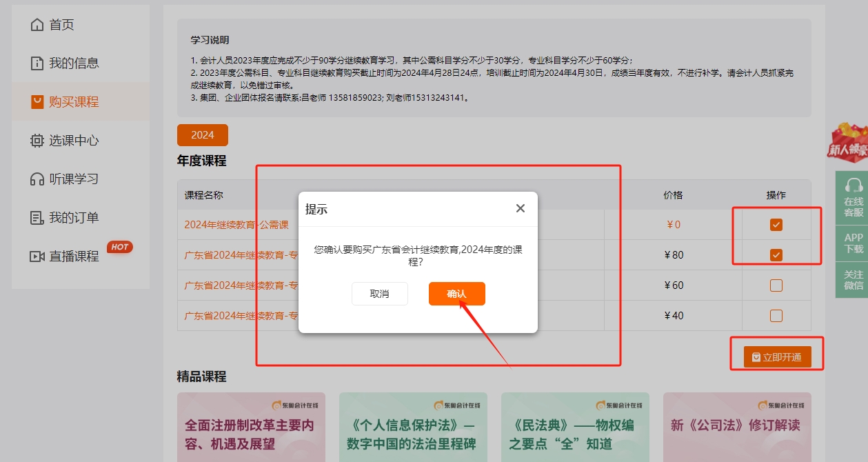
Task: Uncheck the ¥0 公需课 checkbox
Action: (x=776, y=224)
